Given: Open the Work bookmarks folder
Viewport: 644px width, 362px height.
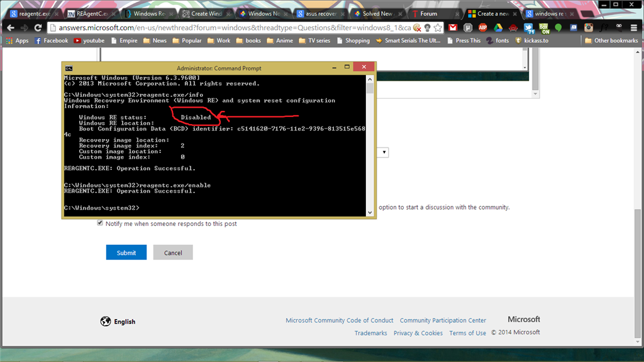Looking at the screenshot, I should click(219, 40).
